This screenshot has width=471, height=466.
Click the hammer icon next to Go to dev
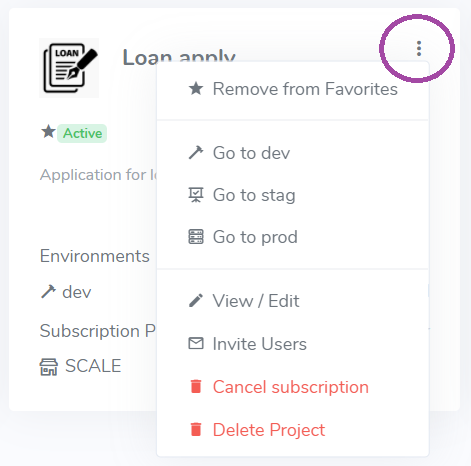tap(196, 153)
